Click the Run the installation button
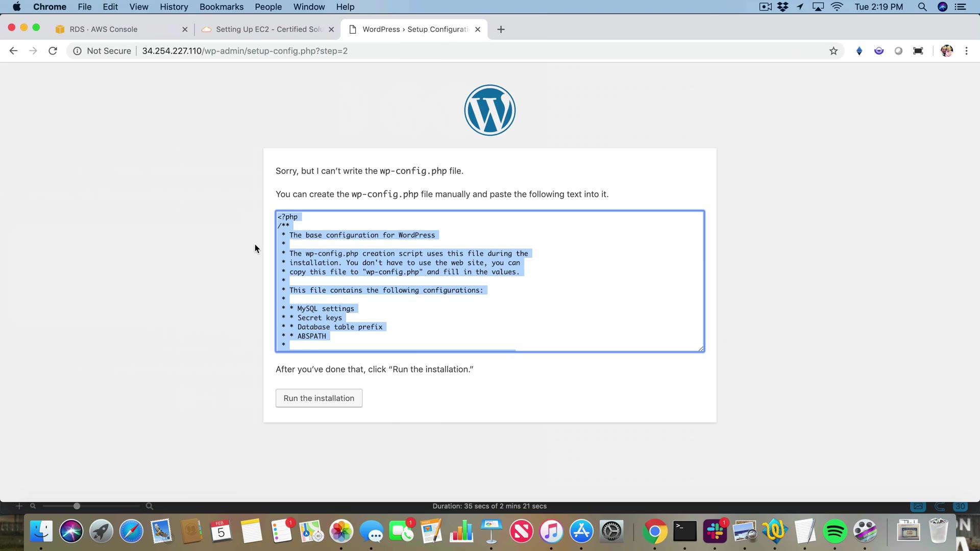The width and height of the screenshot is (980, 551). pyautogui.click(x=318, y=398)
